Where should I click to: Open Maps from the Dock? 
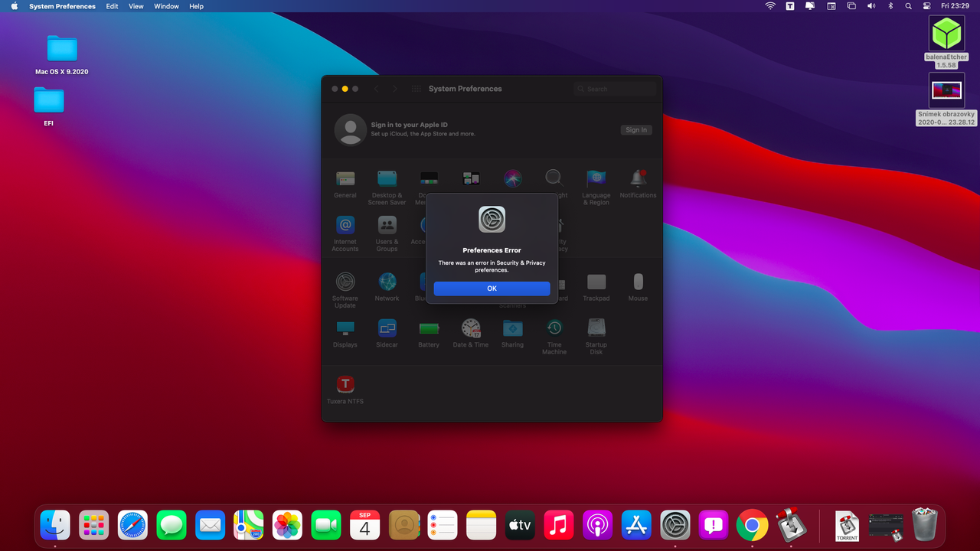(x=249, y=525)
